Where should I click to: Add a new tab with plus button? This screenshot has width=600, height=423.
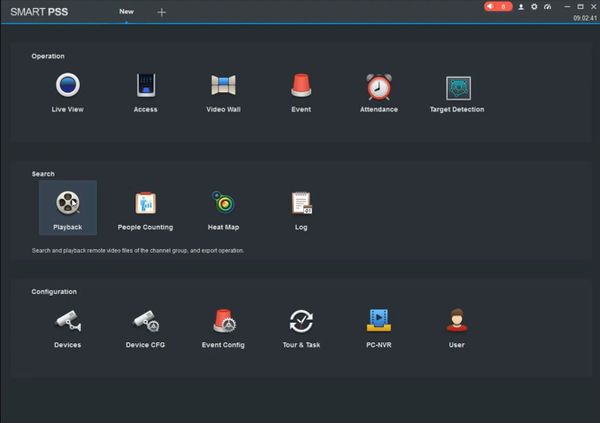point(161,12)
